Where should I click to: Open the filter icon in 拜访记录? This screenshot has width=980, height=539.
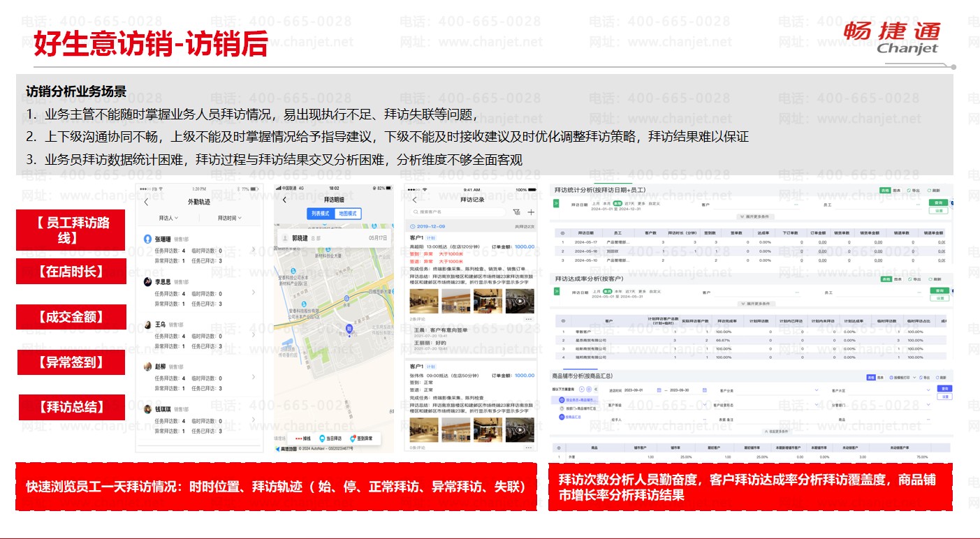(516, 212)
